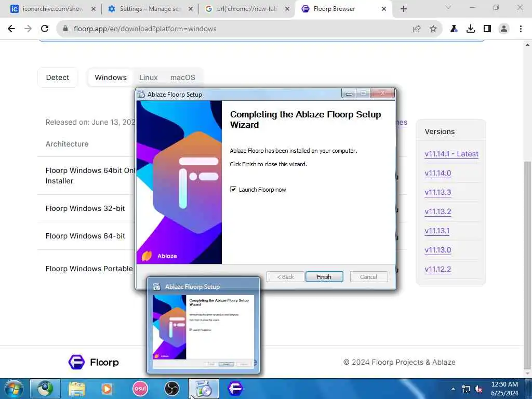Open the Windows Start menu
The image size is (532, 399).
coord(14,389)
